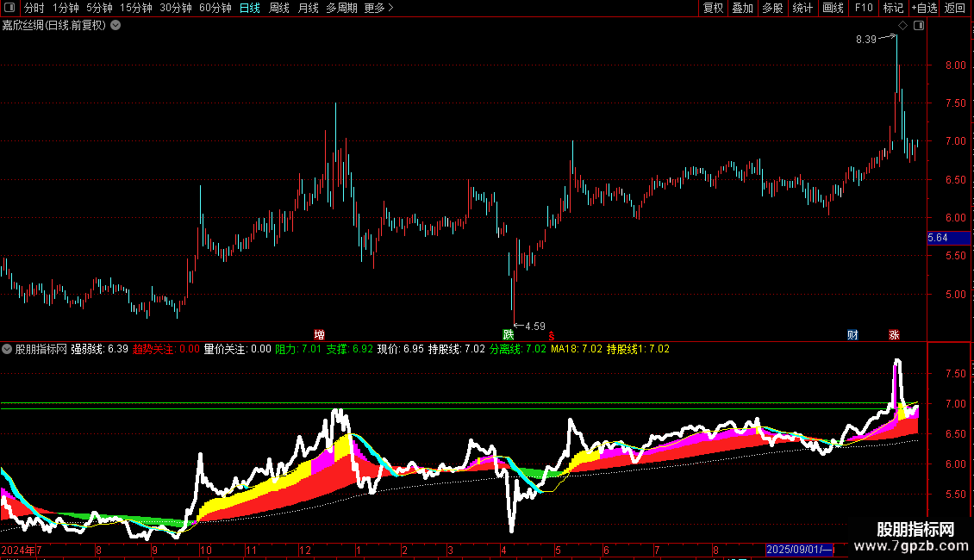Open the 统计 statistics button

pyautogui.click(x=802, y=8)
